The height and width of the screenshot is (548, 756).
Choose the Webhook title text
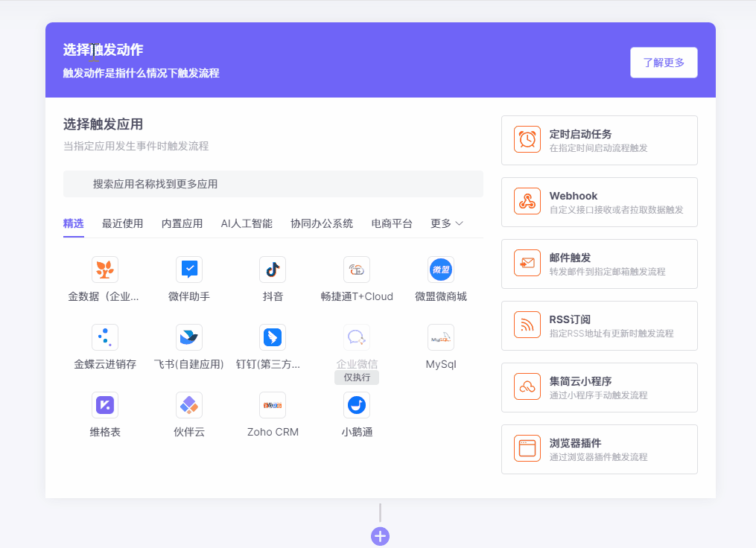point(574,196)
